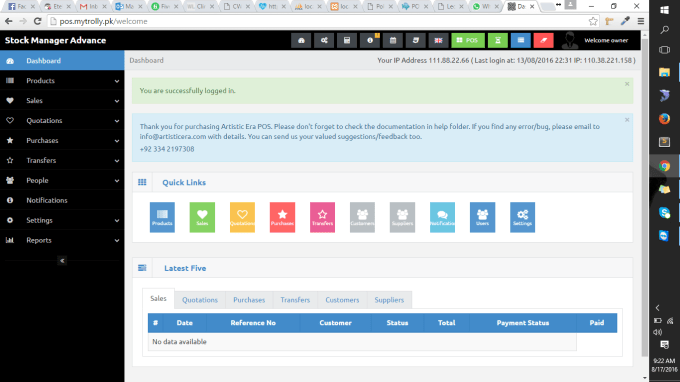Expand the Settings sidebar menu
680x382 pixels.
(x=62, y=220)
